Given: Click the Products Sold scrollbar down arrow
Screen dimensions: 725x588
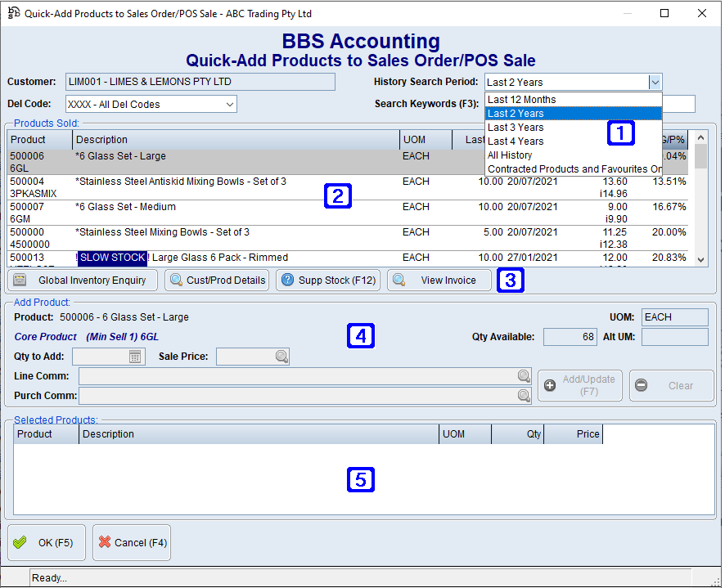Looking at the screenshot, I should point(700,261).
